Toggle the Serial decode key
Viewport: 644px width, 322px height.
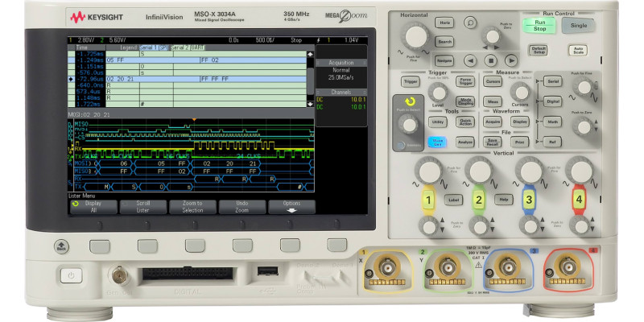coord(552,81)
